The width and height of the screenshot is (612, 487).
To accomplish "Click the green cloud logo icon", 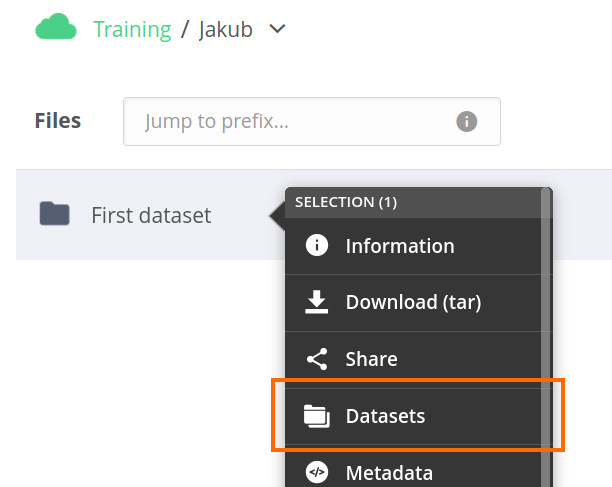I will coord(56,28).
